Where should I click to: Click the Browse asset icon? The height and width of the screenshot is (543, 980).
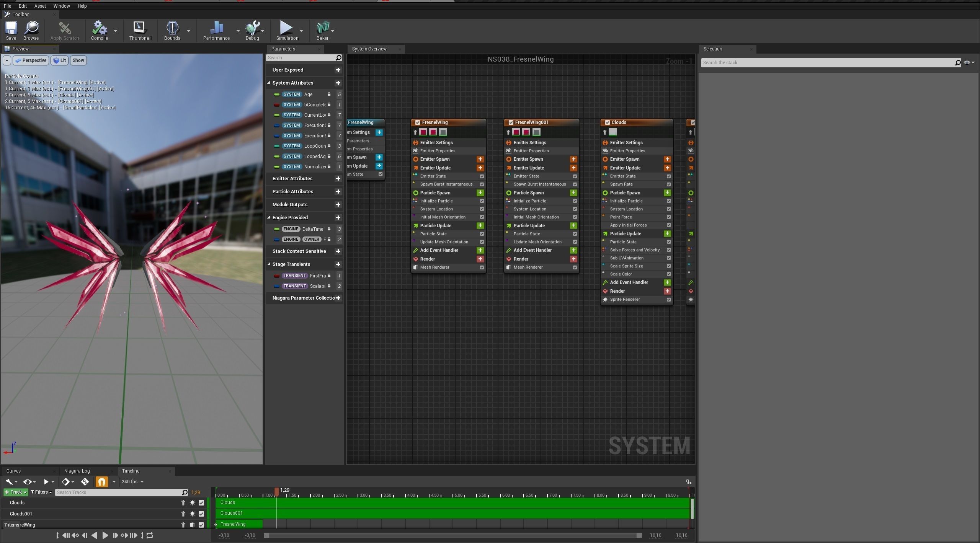31,28
